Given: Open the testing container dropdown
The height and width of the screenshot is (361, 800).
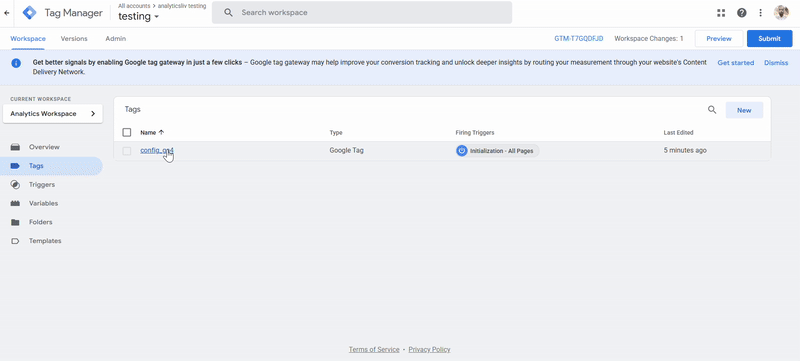Looking at the screenshot, I should [x=139, y=16].
